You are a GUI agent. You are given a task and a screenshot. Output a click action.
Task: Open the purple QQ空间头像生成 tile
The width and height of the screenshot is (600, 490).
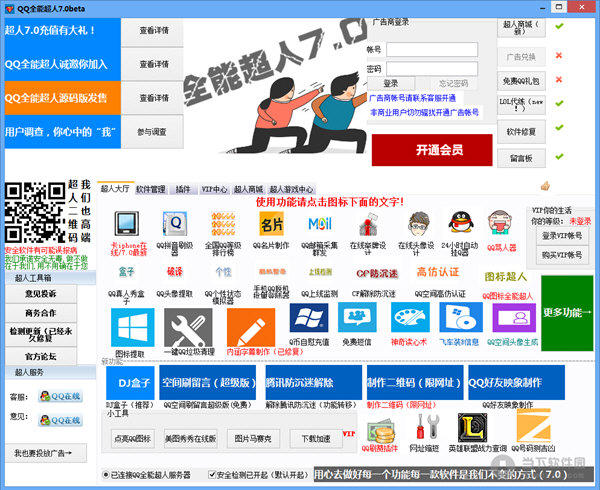click(514, 317)
